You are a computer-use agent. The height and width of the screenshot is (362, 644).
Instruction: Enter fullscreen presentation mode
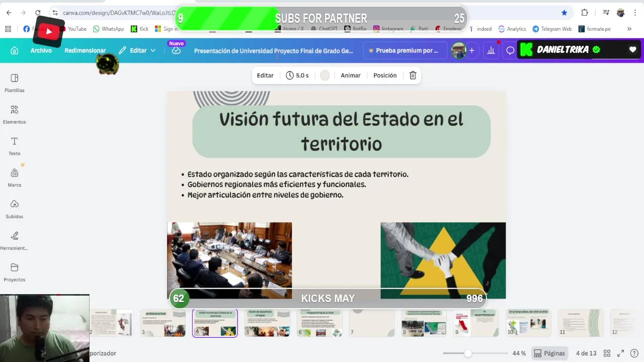pyautogui.click(x=620, y=353)
